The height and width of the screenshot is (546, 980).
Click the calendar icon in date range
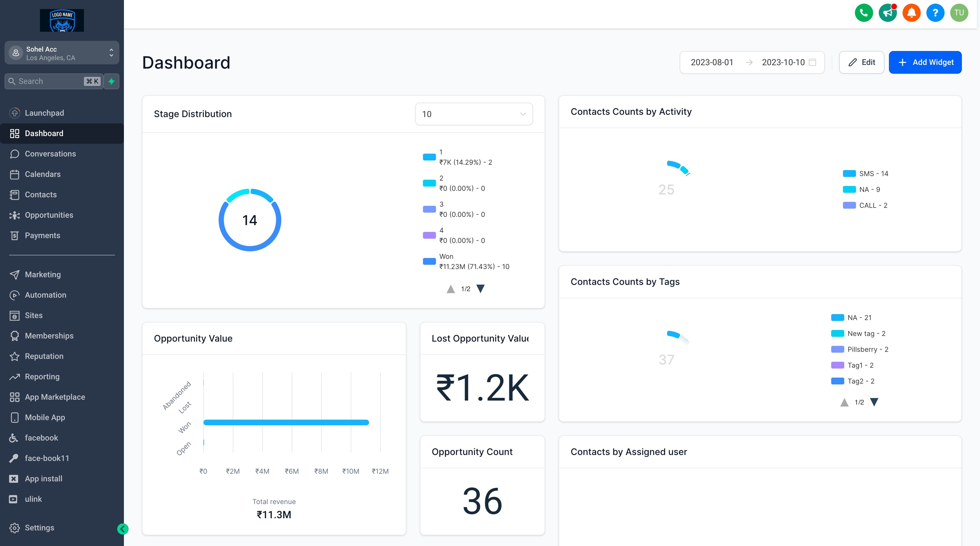coord(812,62)
